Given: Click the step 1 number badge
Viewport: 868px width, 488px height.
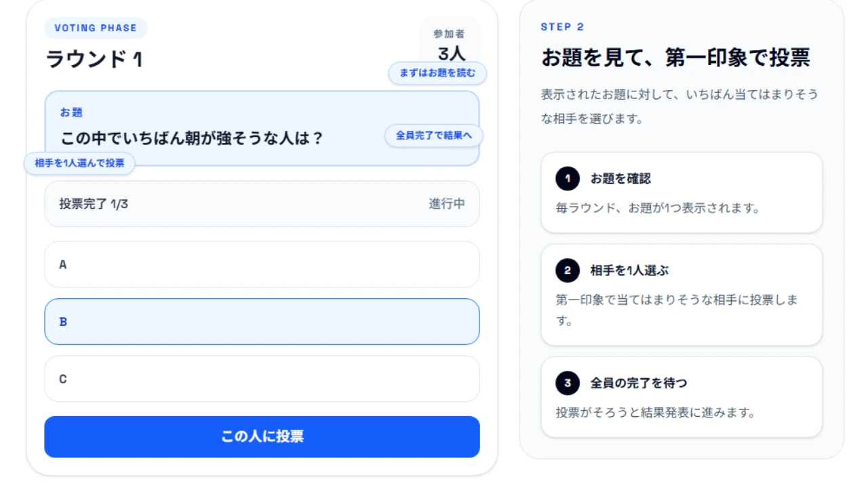Looking at the screenshot, I should (568, 179).
